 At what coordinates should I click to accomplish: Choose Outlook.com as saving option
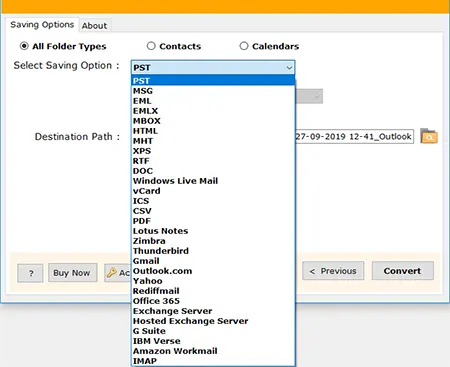tap(213, 271)
